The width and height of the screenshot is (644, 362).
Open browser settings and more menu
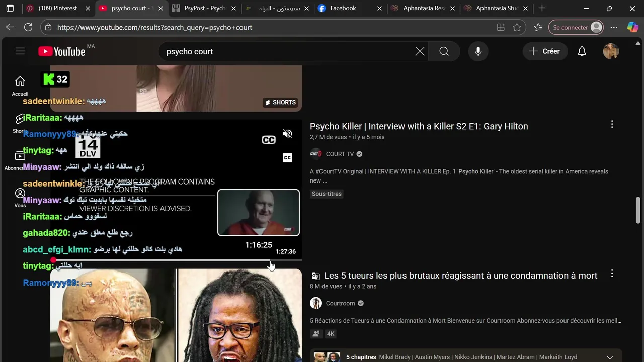pyautogui.click(x=614, y=27)
